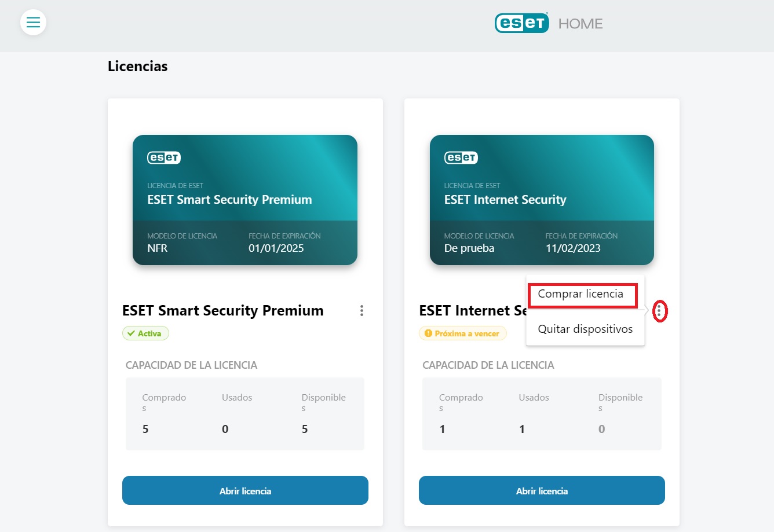Image resolution: width=774 pixels, height=532 pixels.
Task: Select the ESET Smart Security Premium license card image
Action: (x=244, y=200)
